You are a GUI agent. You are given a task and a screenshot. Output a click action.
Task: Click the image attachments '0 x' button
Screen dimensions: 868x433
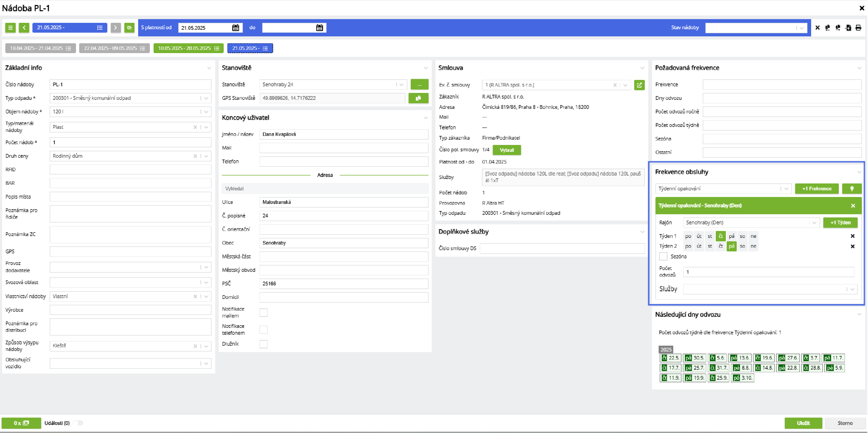(x=21, y=423)
